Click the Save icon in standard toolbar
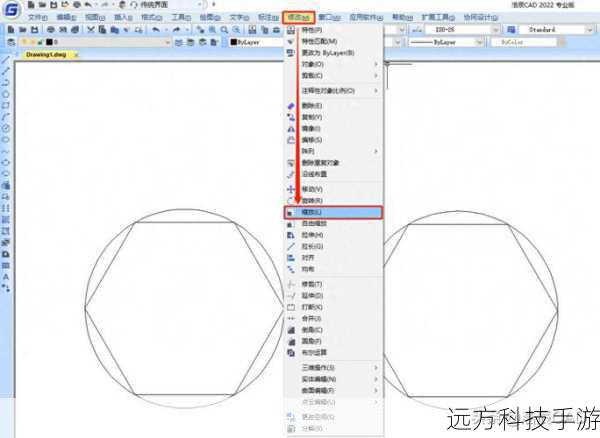The image size is (600, 438). coord(34,29)
